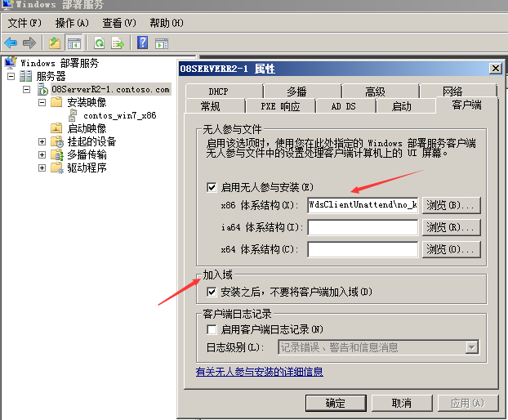Expand the 多播传输 node
Image resolution: width=508 pixels, height=420 pixels.
coord(42,155)
